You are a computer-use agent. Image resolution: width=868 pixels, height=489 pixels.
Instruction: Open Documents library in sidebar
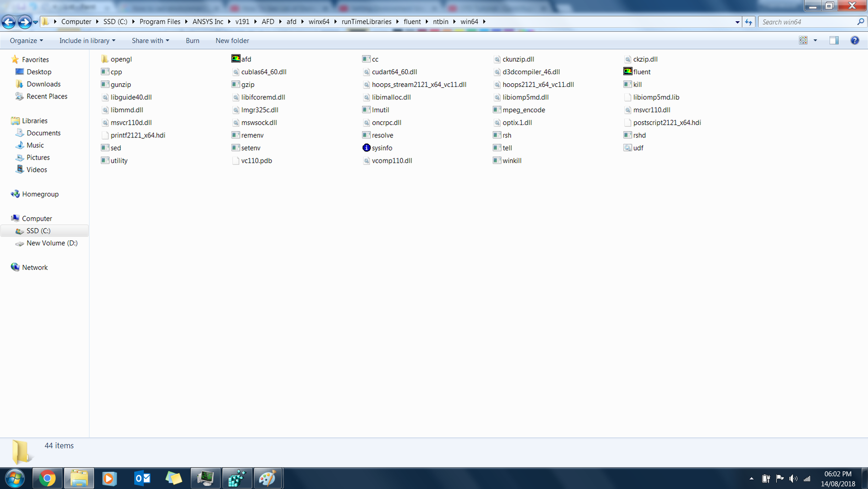point(43,133)
